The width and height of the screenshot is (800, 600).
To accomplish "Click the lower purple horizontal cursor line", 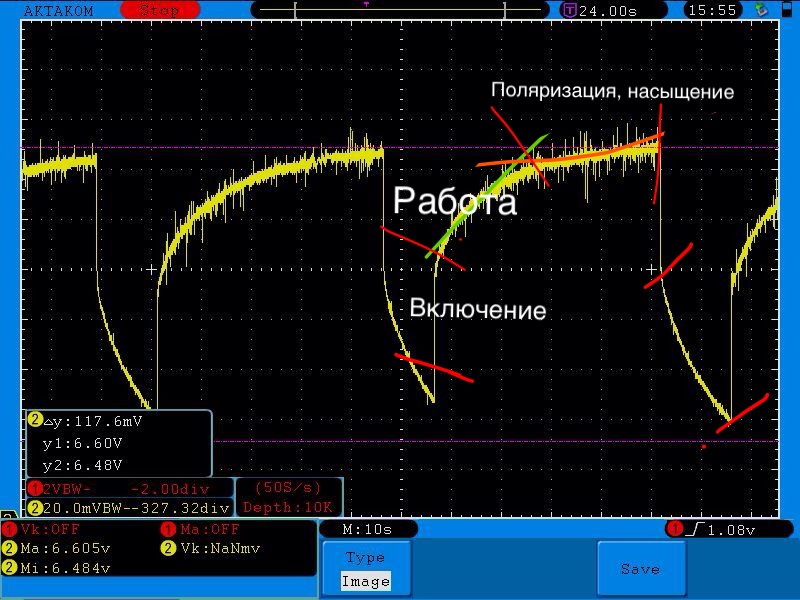I will (x=495, y=441).
